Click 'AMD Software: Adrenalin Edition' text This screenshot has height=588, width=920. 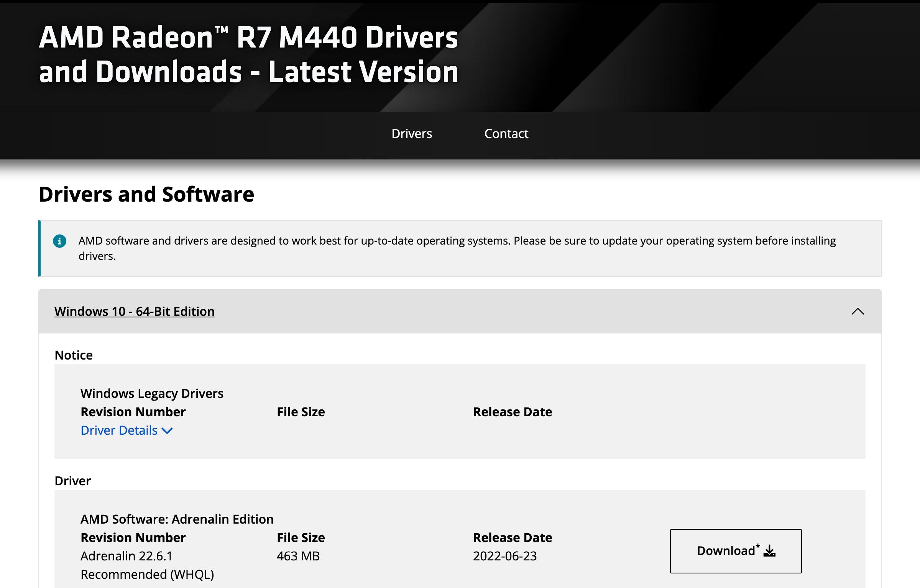[x=177, y=519]
